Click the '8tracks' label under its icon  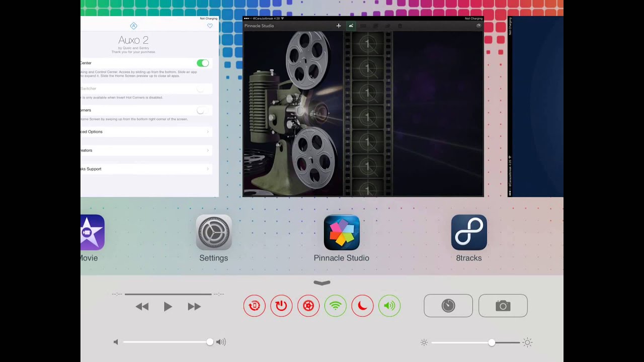(469, 258)
